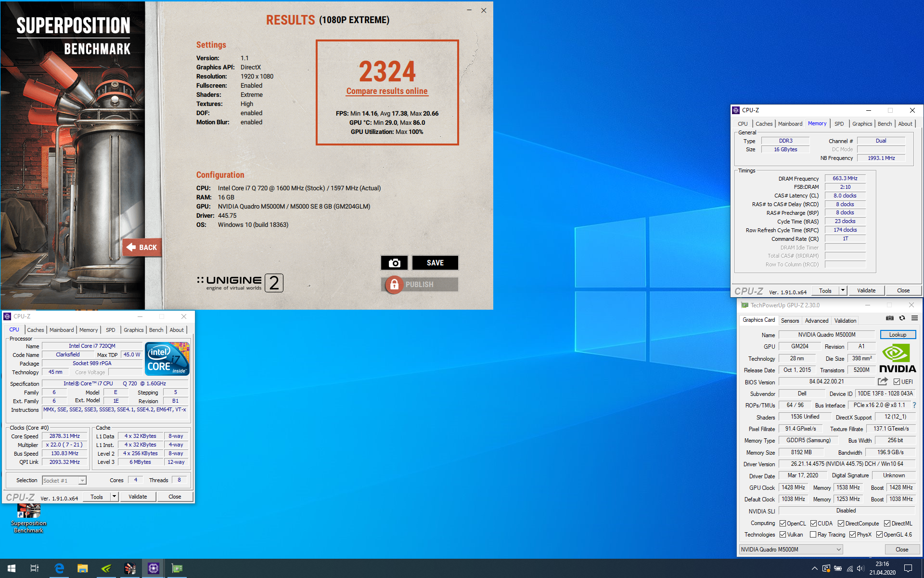Image resolution: width=924 pixels, height=578 pixels.
Task: Click the battery power tray icon
Action: pyautogui.click(x=838, y=568)
